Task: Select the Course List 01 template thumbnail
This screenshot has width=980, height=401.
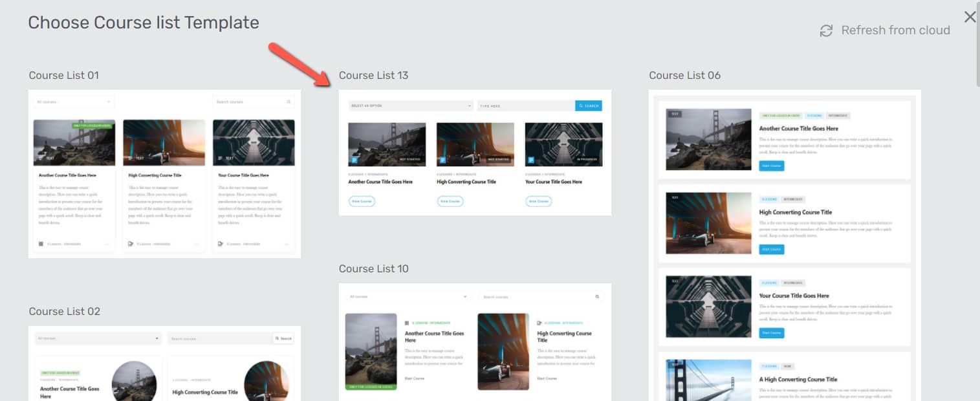Action: [x=164, y=174]
